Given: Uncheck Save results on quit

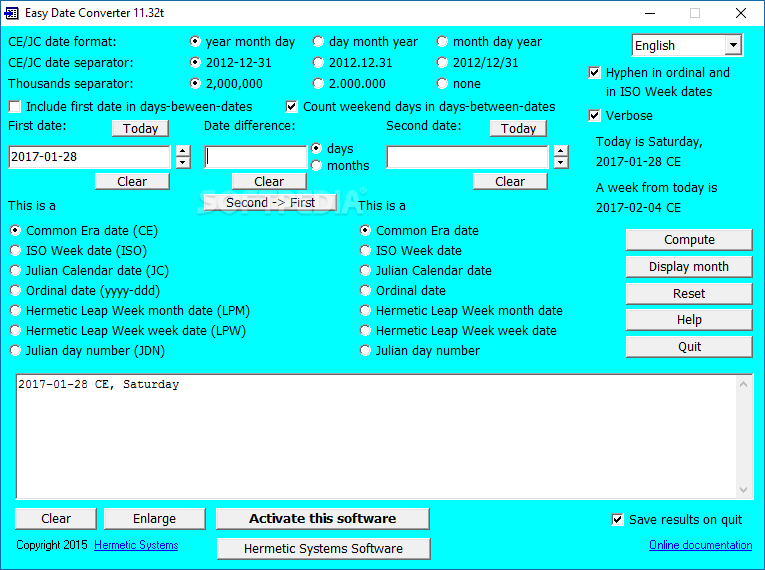Looking at the screenshot, I should (617, 520).
